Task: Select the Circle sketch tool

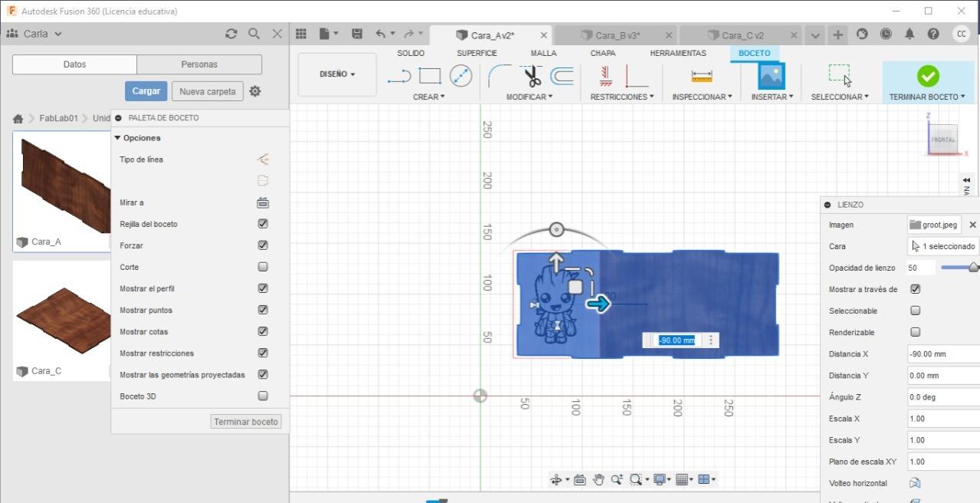Action: pyautogui.click(x=461, y=76)
